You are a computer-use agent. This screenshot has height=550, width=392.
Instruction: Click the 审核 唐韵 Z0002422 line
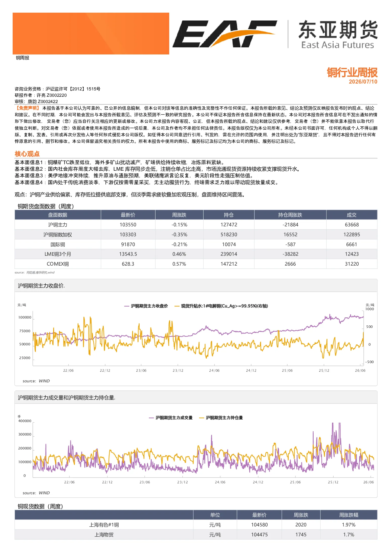(x=36, y=102)
